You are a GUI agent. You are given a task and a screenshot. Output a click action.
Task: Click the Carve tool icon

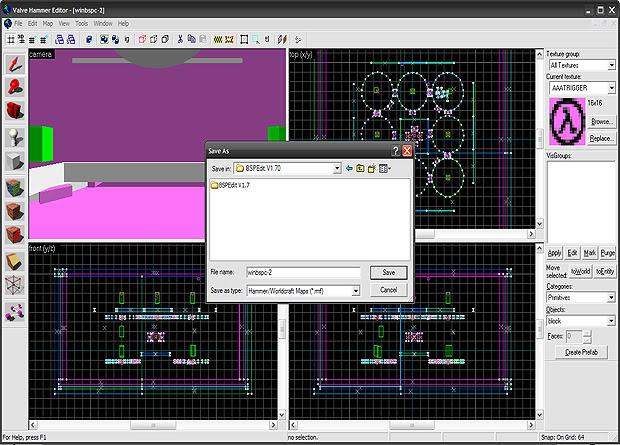[89, 39]
